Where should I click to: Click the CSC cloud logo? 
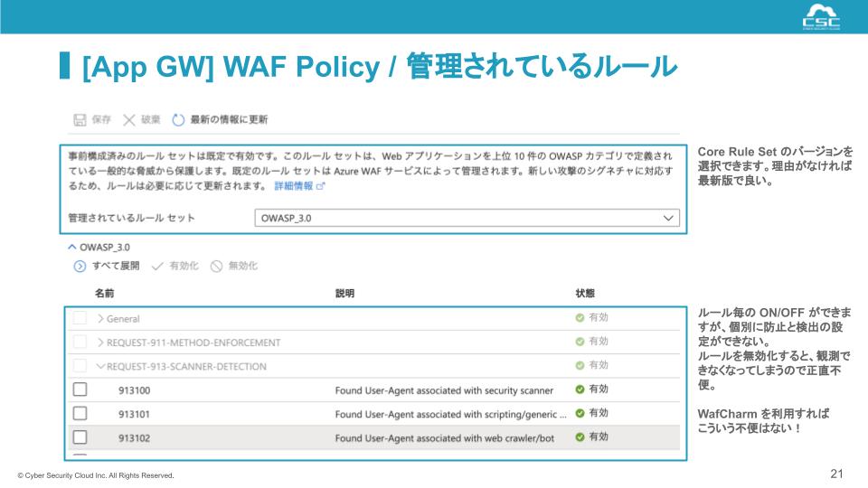821,16
